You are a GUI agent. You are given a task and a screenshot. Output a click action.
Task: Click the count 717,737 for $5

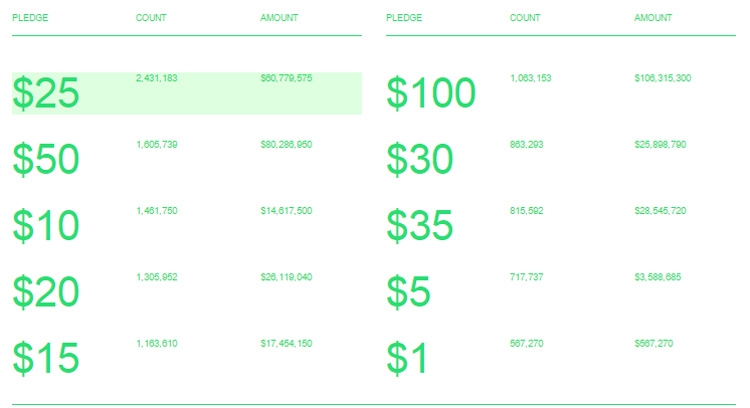point(526,277)
